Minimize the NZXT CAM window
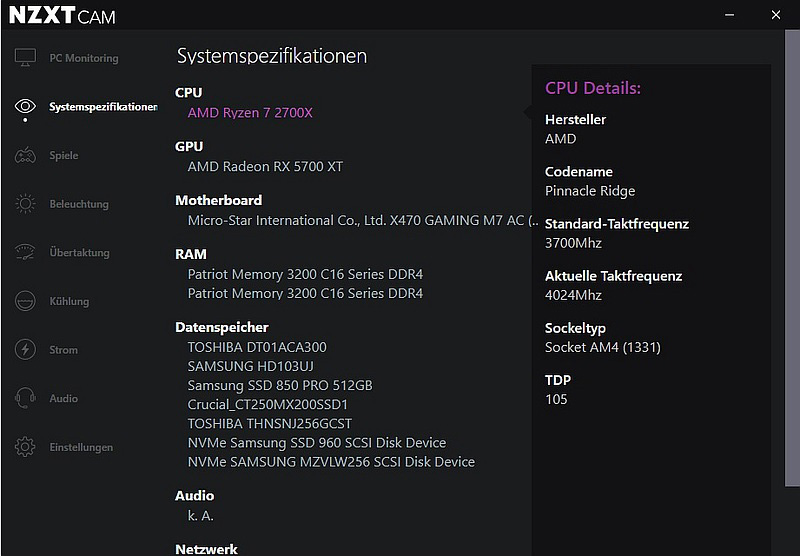The image size is (800, 556). [x=730, y=15]
